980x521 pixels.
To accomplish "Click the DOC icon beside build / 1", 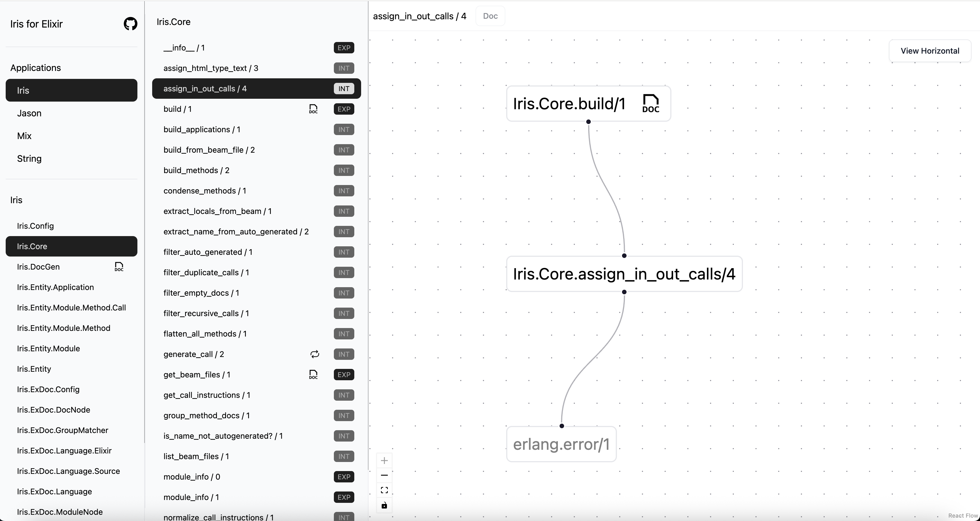I will click(313, 109).
